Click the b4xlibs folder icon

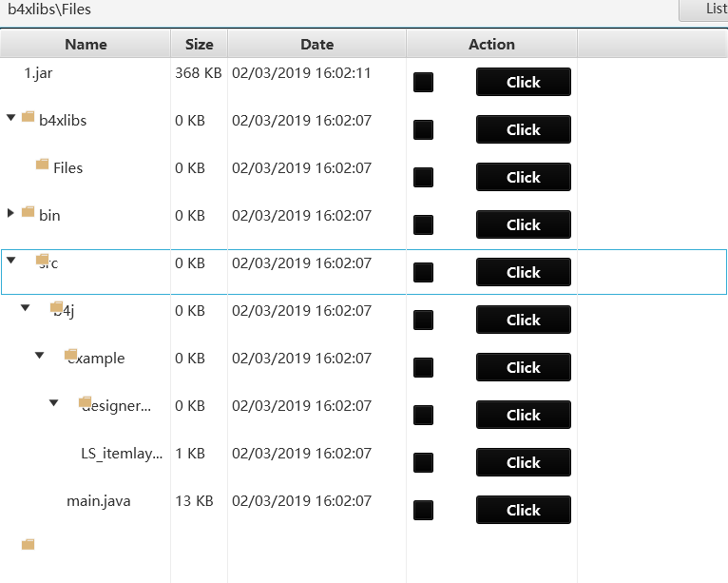pos(29,117)
